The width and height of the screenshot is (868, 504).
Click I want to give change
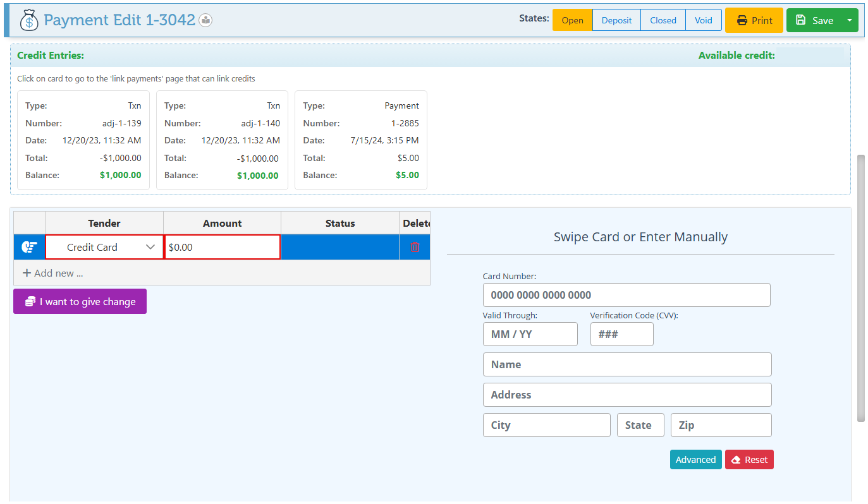(x=80, y=301)
